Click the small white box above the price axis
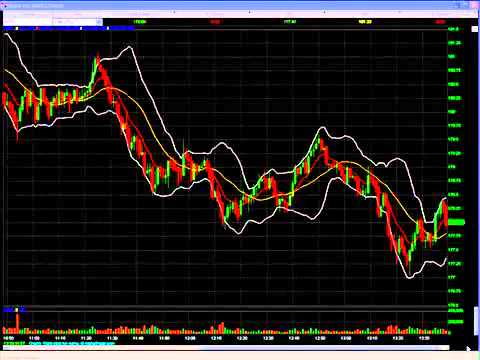This screenshot has height=360, width=480. (474, 29)
